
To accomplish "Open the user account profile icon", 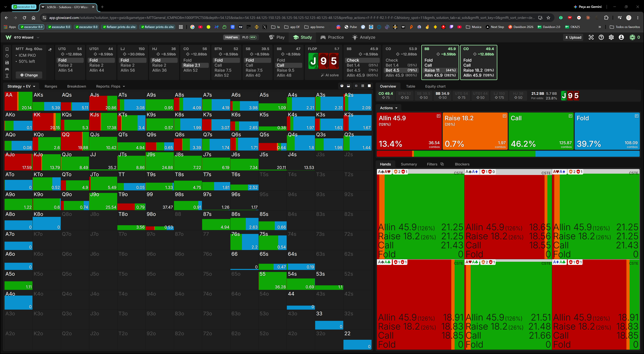I will (621, 37).
